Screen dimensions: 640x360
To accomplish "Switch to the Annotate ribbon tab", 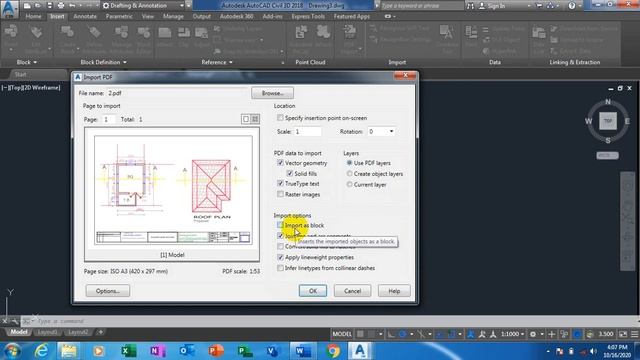I will (x=85, y=16).
